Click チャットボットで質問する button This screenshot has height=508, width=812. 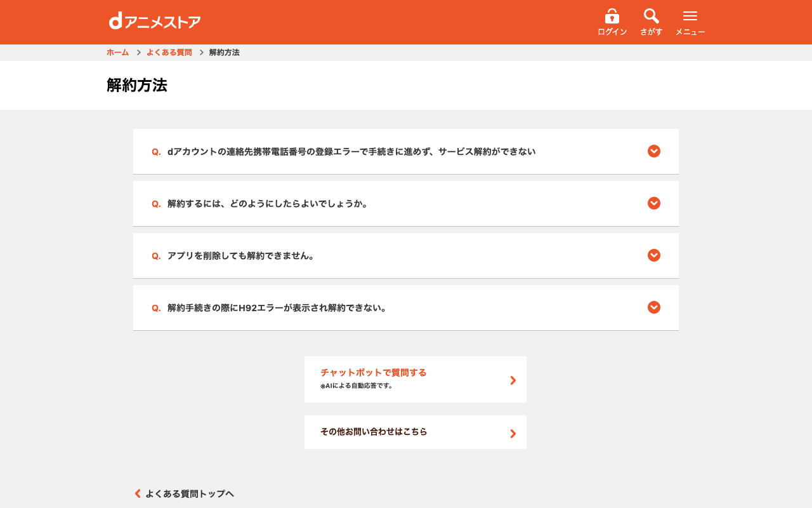(416, 379)
